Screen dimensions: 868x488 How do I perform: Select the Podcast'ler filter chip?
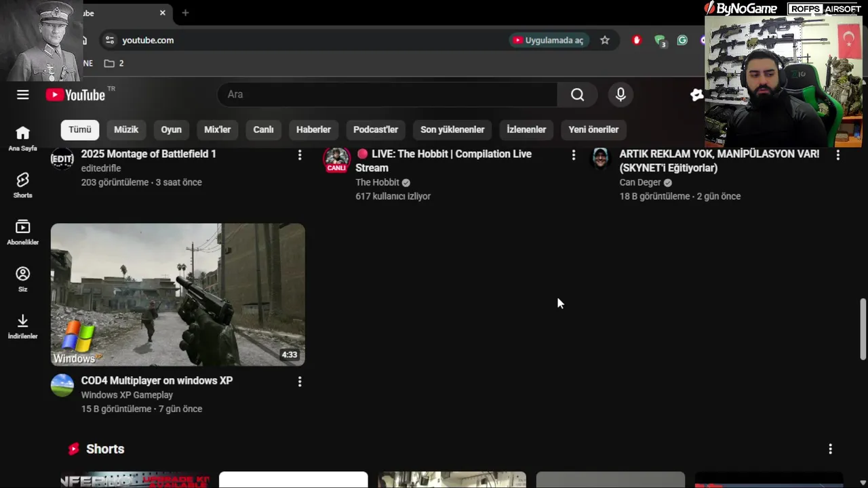coord(376,129)
